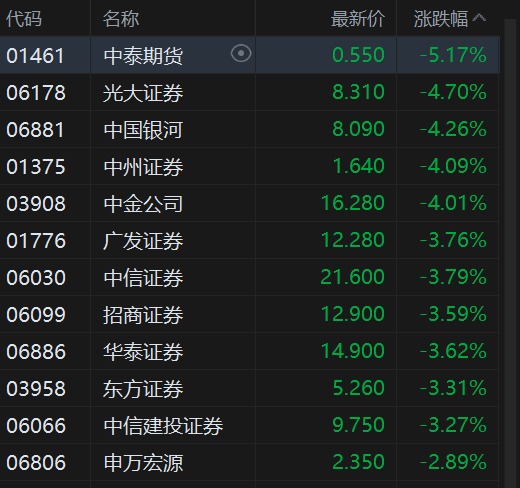Select stock code 01776
Image resolution: width=520 pixels, height=488 pixels.
click(x=36, y=241)
